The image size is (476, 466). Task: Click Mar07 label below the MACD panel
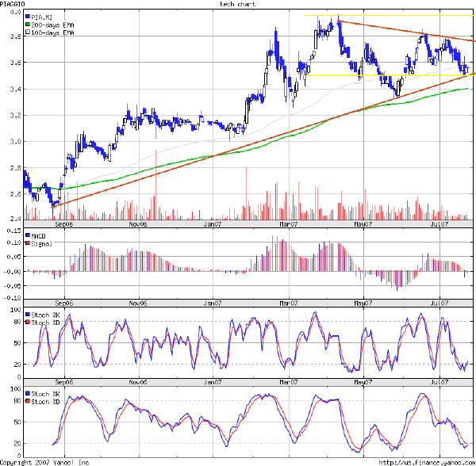289,304
